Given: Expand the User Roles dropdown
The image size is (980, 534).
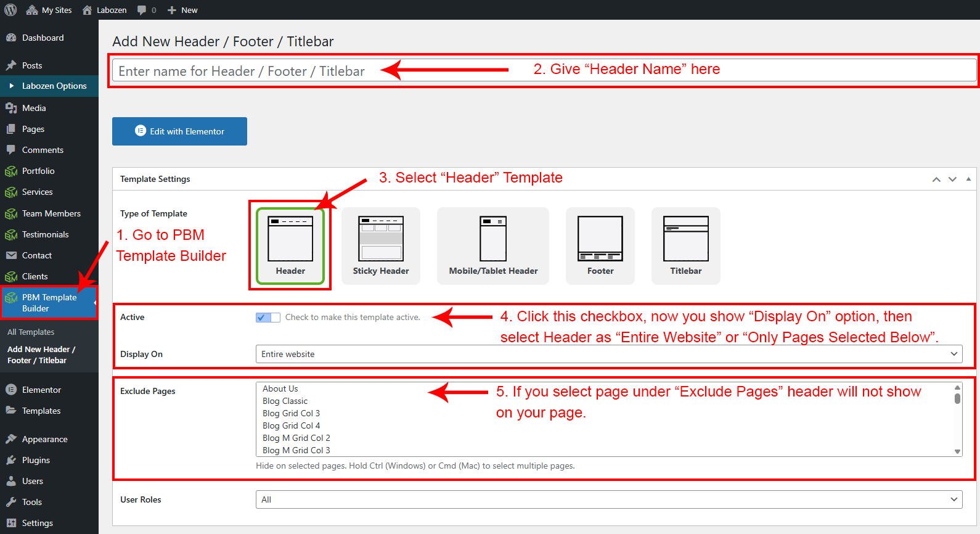Looking at the screenshot, I should tap(608, 499).
